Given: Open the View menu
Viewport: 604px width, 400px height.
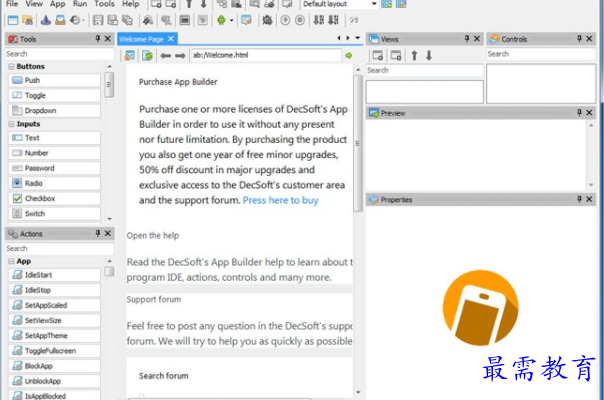Looking at the screenshot, I should (34, 4).
